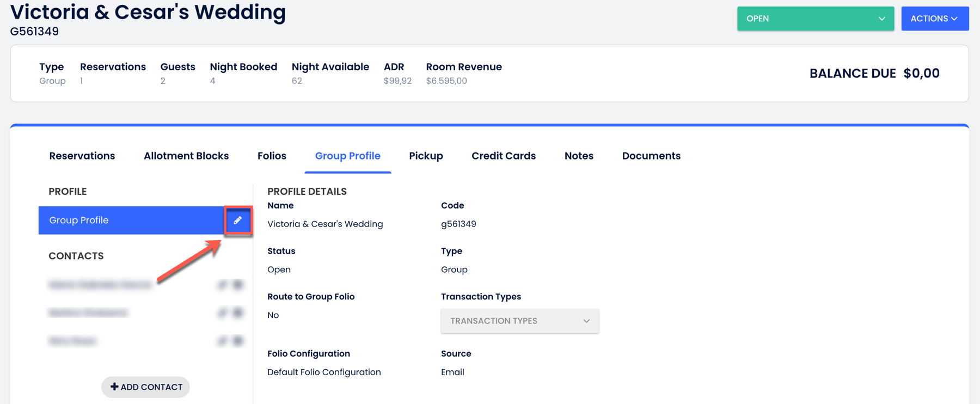This screenshot has height=404, width=980.
Task: Open the Notes tab
Action: pos(579,156)
